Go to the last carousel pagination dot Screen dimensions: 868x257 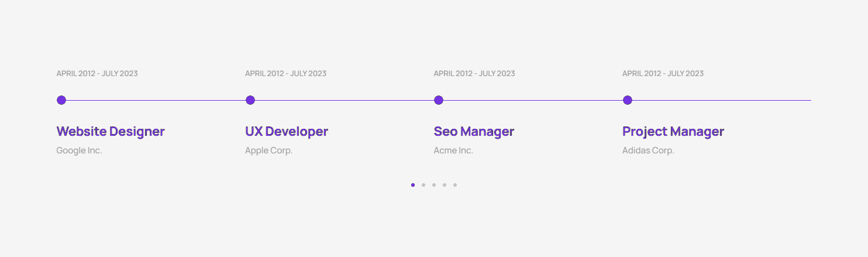(455, 185)
